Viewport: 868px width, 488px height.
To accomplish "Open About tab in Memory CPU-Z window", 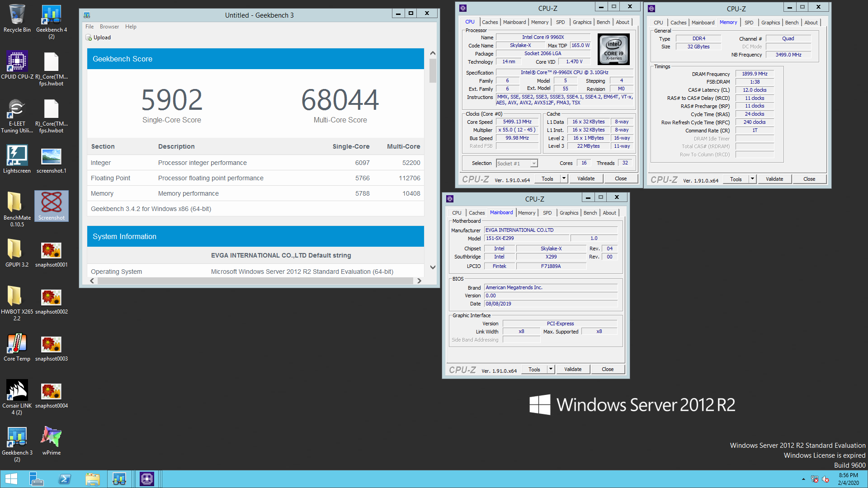I will pyautogui.click(x=811, y=23).
